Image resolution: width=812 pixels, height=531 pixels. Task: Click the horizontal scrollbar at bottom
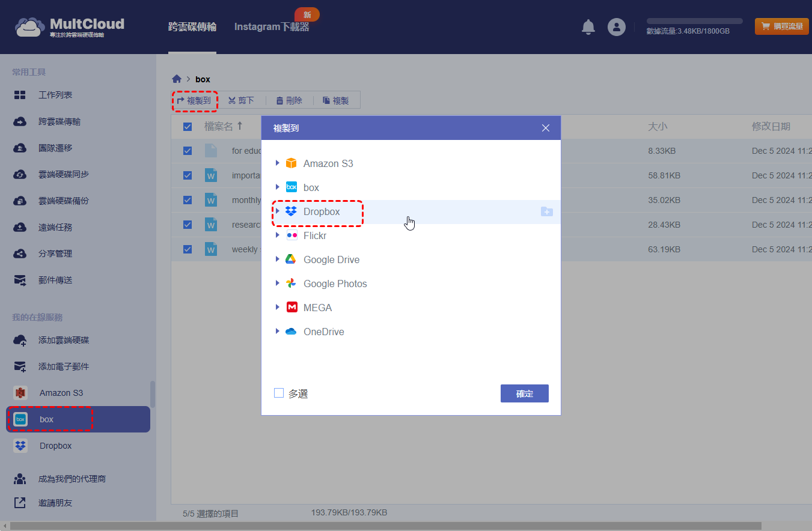pyautogui.click(x=386, y=526)
